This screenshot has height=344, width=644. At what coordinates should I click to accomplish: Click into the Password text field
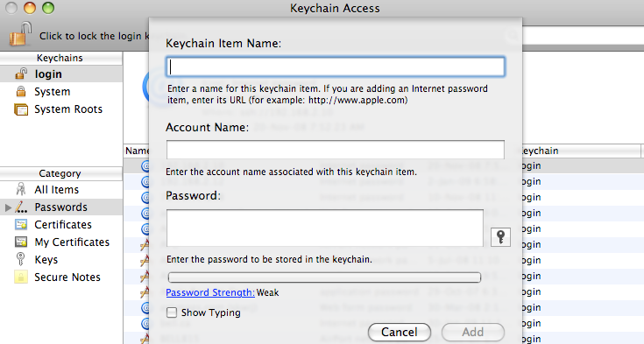[x=325, y=228]
